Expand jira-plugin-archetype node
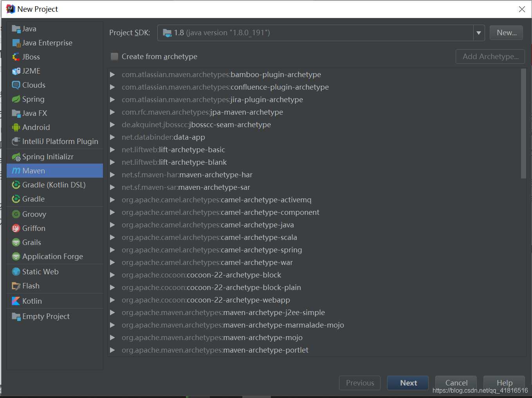 pyautogui.click(x=112, y=99)
